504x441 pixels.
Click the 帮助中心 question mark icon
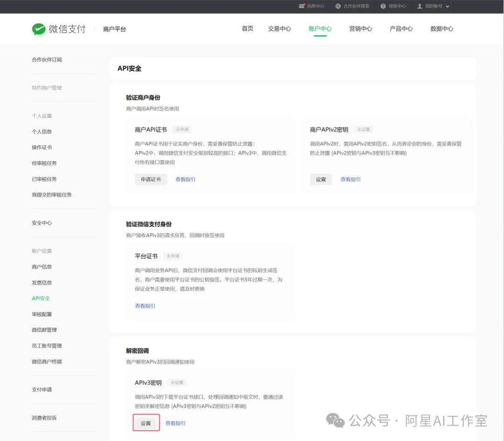[383, 6]
